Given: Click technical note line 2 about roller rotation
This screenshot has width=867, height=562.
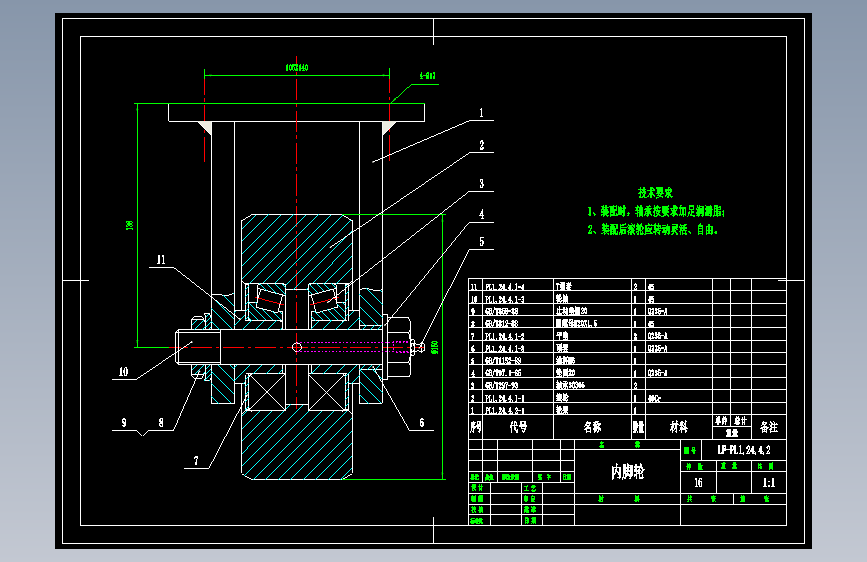Looking at the screenshot, I should 652,230.
